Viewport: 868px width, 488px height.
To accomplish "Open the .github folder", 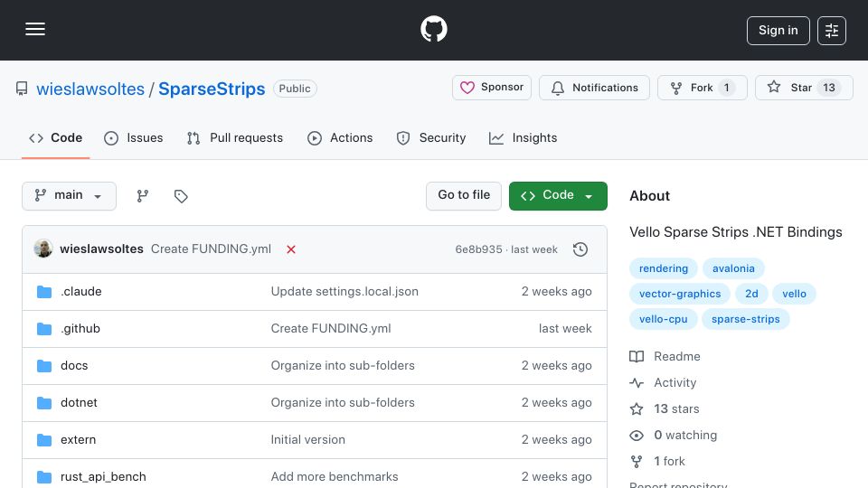I will coord(80,329).
